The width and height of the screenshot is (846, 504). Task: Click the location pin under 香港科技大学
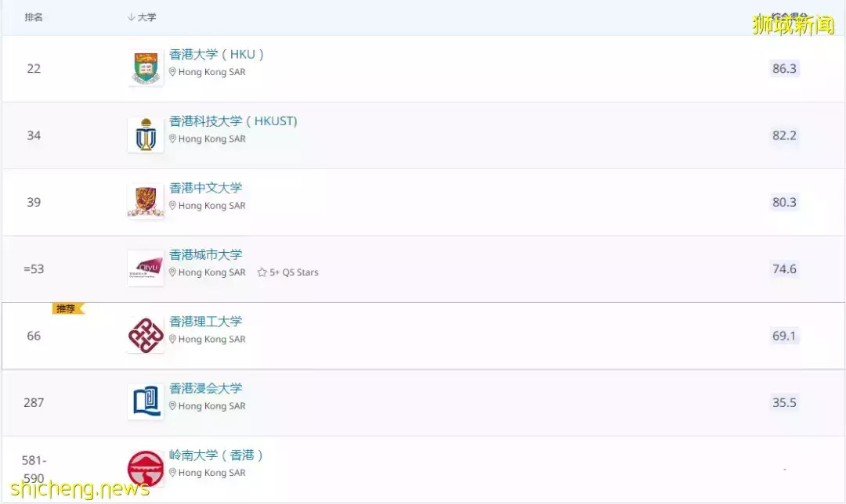tap(172, 139)
